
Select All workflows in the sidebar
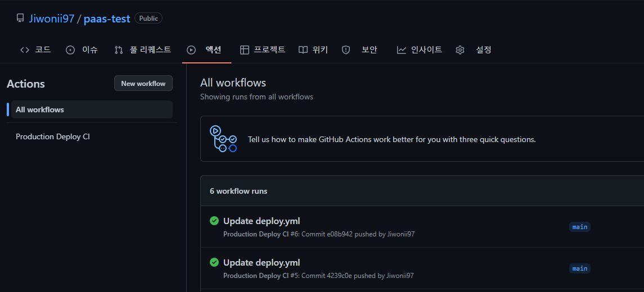[92, 109]
